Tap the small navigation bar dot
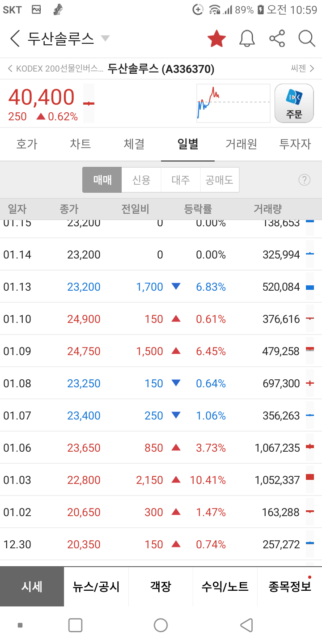Screen dimensions: 322x644 20,625
